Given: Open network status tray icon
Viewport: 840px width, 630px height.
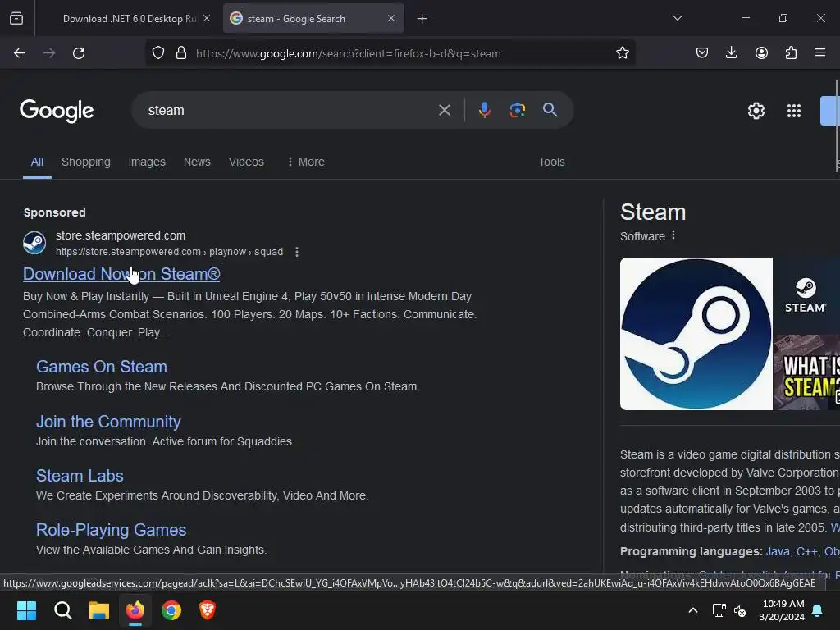Looking at the screenshot, I should (719, 610).
